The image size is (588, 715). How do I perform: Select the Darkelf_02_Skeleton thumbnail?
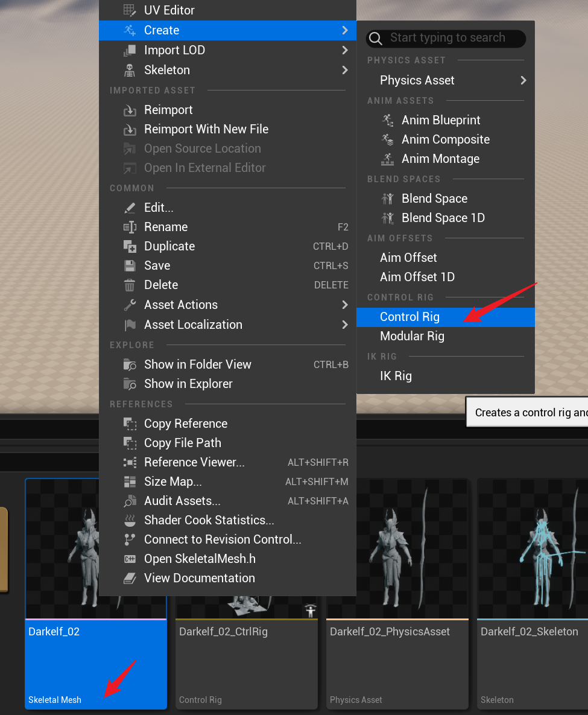click(533, 548)
